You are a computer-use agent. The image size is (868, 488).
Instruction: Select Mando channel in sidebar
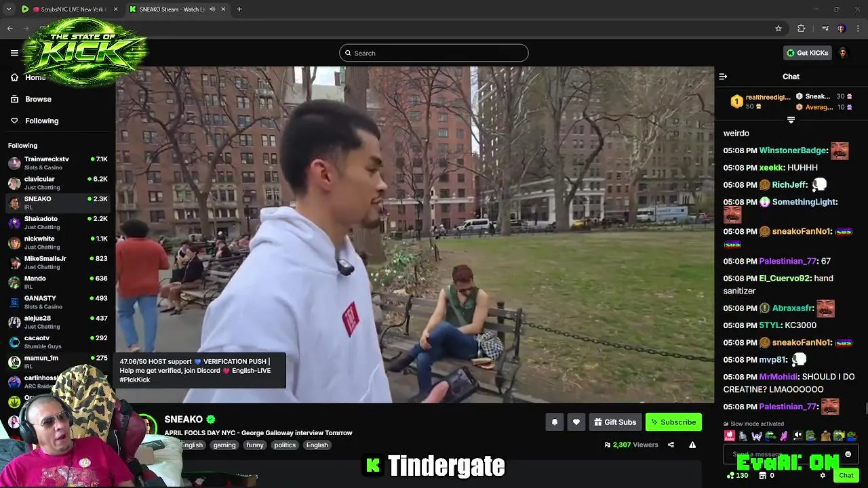coord(58,282)
